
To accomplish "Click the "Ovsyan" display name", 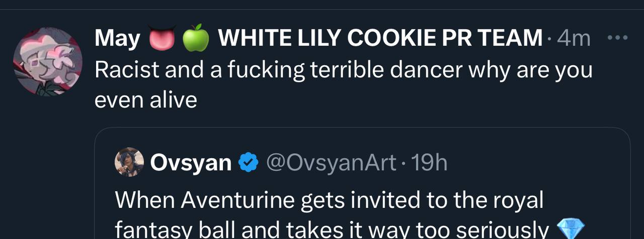I will [191, 162].
